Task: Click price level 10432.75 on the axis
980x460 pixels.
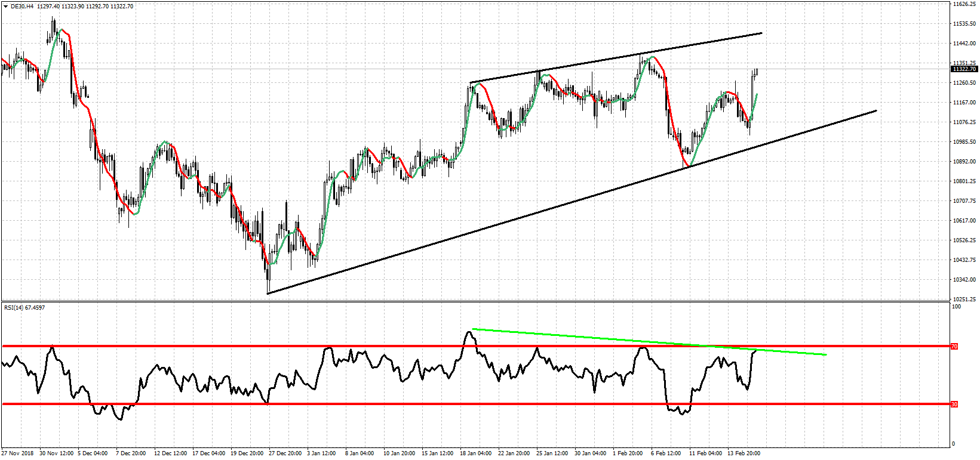Action: coord(964,260)
